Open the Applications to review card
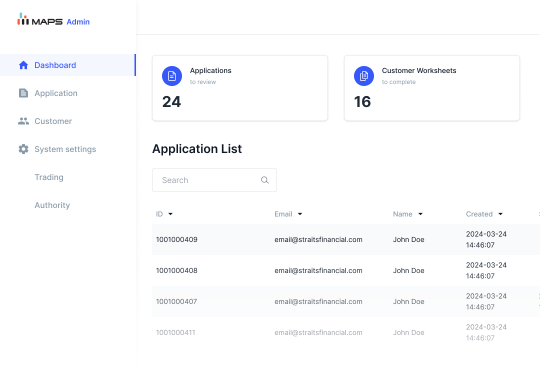Viewport: 540px width, 379px height. point(240,88)
